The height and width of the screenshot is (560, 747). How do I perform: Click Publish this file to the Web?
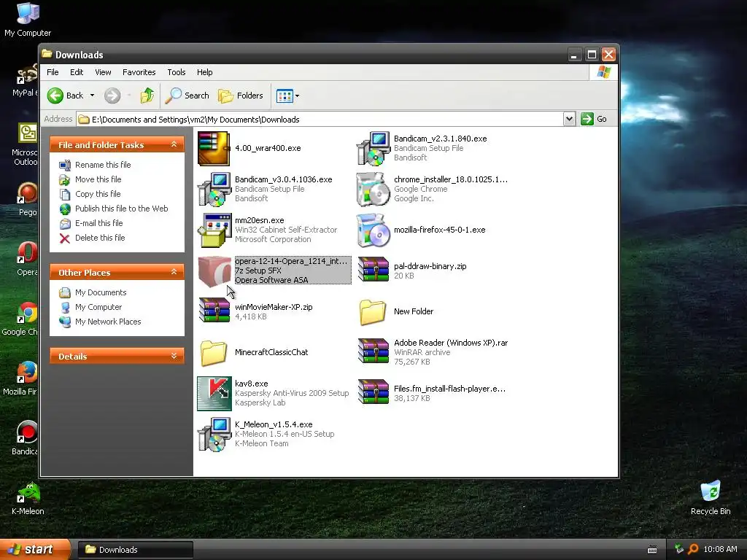[122, 209]
